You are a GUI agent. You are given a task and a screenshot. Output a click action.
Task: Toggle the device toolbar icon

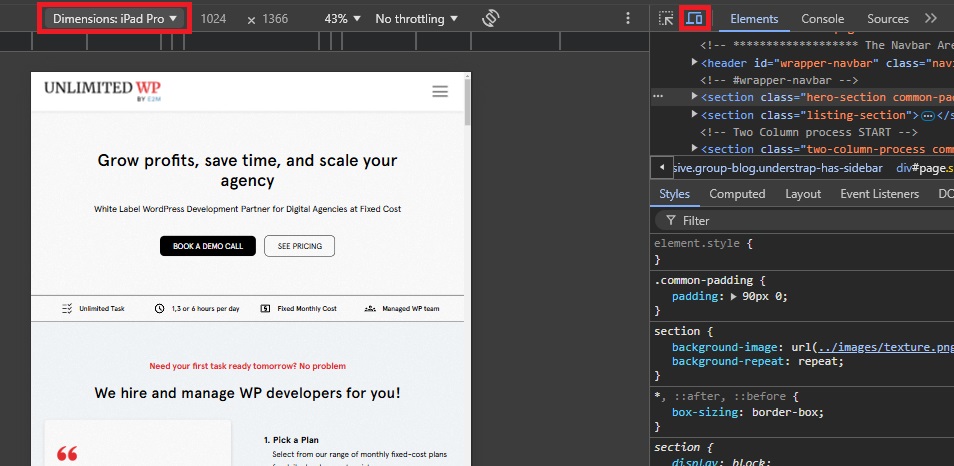[695, 19]
